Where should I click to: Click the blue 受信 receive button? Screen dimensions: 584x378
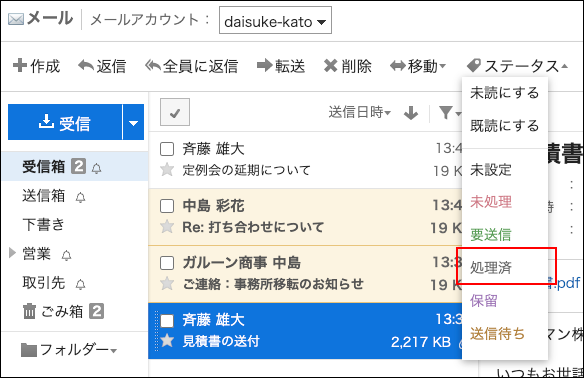pyautogui.click(x=65, y=122)
